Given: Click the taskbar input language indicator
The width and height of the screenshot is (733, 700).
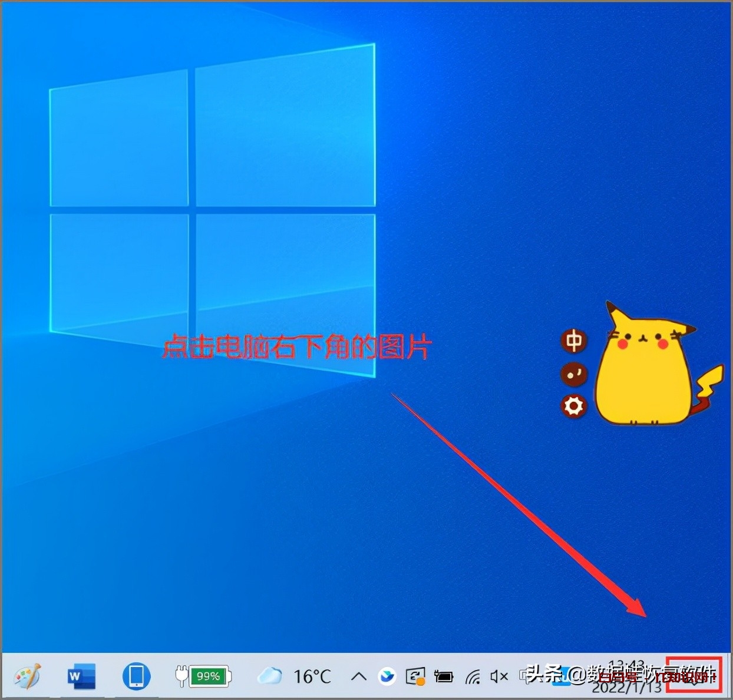Looking at the screenshot, I should click(525, 676).
